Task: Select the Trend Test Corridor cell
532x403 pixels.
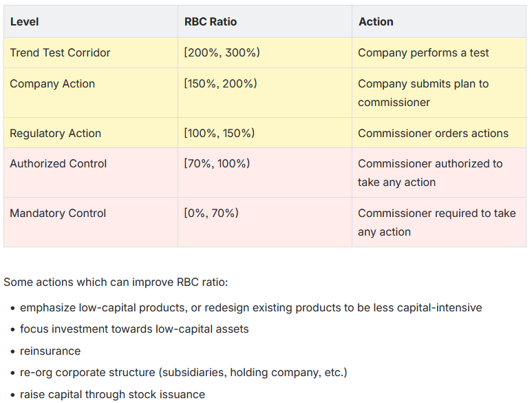Action: (60, 52)
